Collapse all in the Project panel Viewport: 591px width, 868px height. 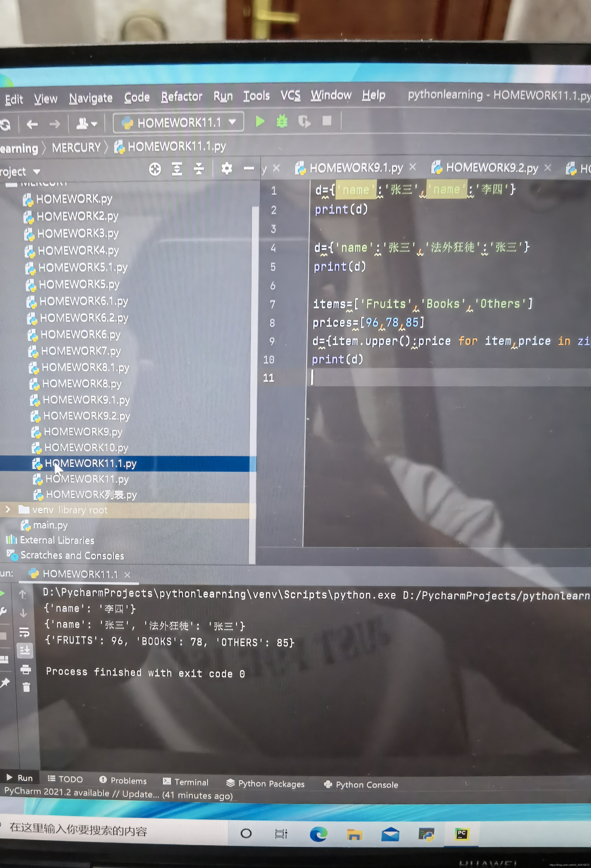(199, 169)
